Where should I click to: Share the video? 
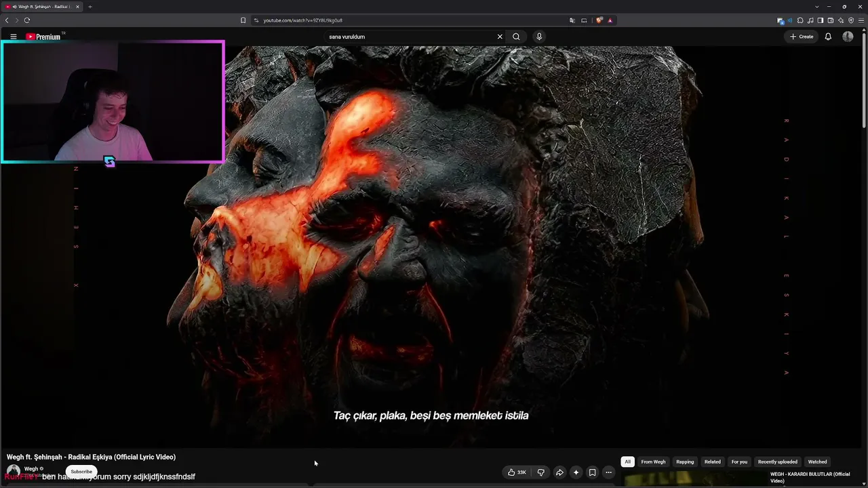559,472
